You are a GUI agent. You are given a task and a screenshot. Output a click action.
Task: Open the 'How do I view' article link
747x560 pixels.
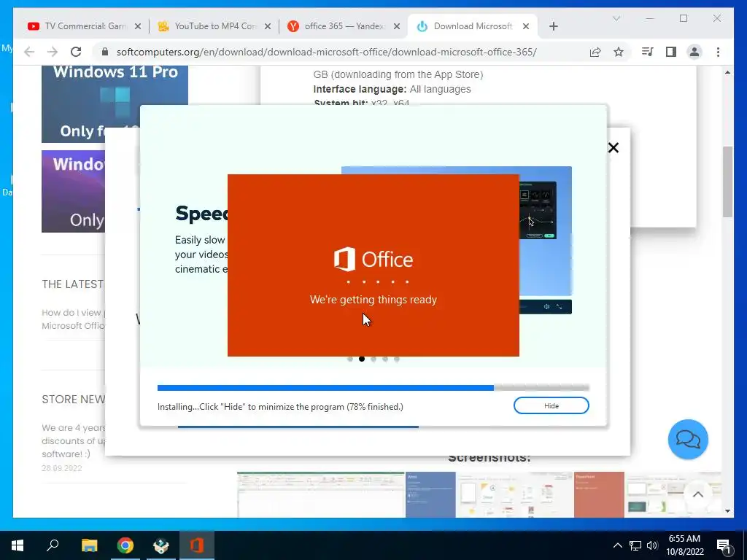point(74,319)
